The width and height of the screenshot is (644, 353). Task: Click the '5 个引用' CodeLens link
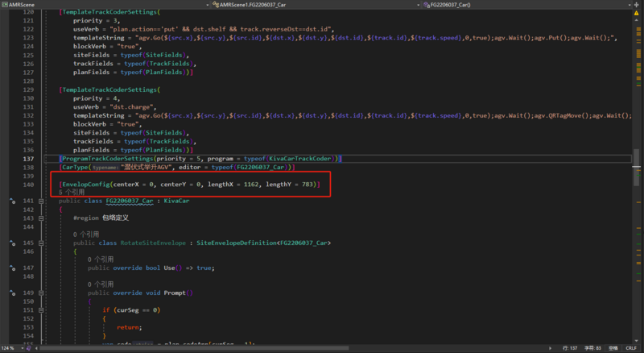tap(72, 193)
